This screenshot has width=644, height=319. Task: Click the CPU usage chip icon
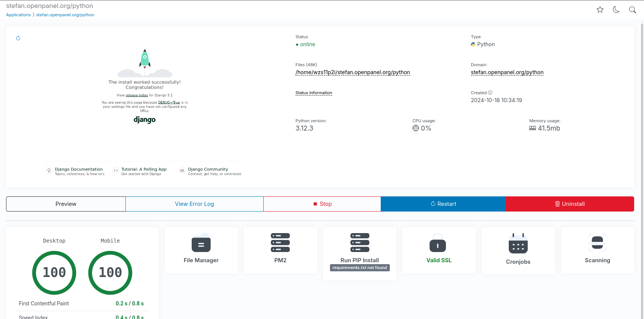click(x=416, y=128)
